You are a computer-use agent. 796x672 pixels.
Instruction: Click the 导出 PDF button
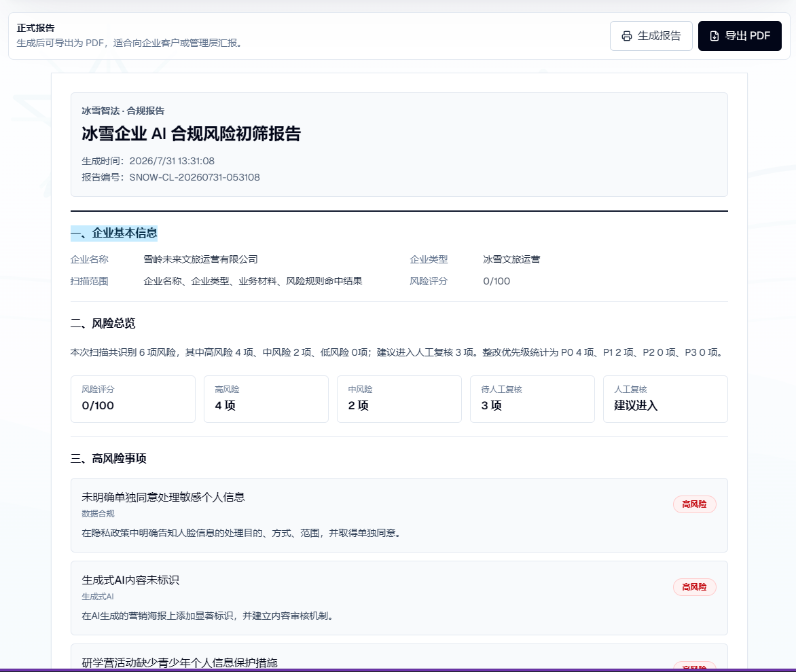(740, 36)
